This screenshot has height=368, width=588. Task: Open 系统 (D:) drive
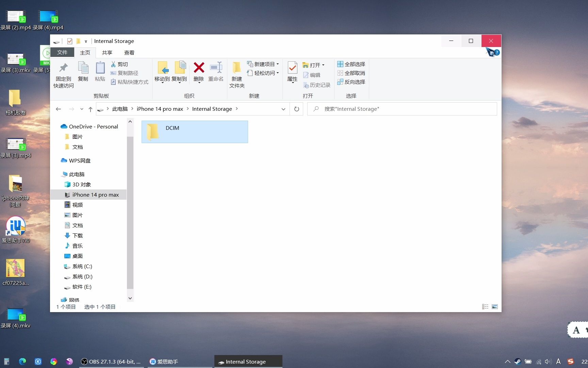(x=78, y=276)
